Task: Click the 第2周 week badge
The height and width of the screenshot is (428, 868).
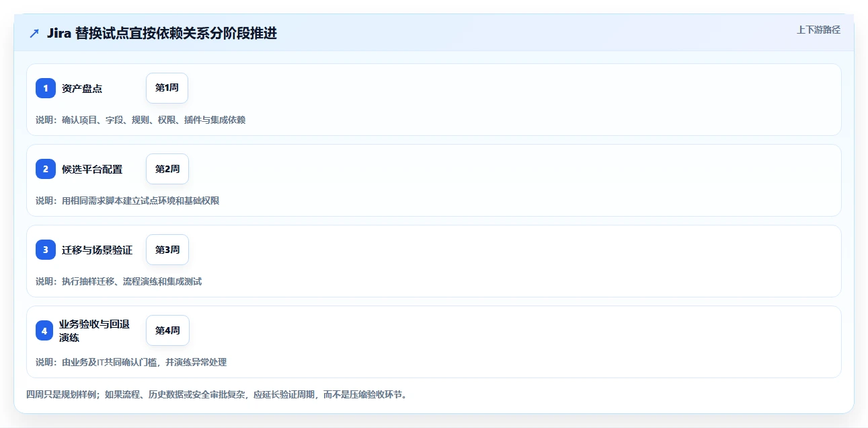Action: point(167,169)
